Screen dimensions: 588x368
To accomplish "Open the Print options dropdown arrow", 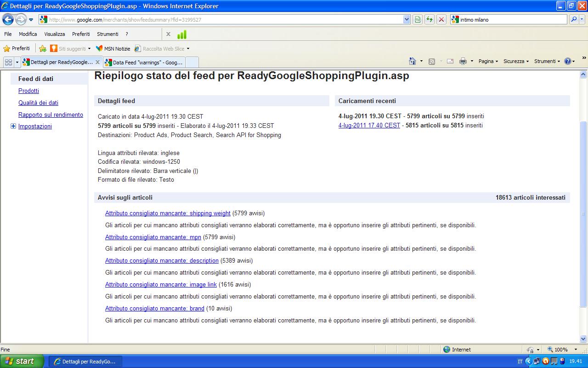I will (471, 61).
